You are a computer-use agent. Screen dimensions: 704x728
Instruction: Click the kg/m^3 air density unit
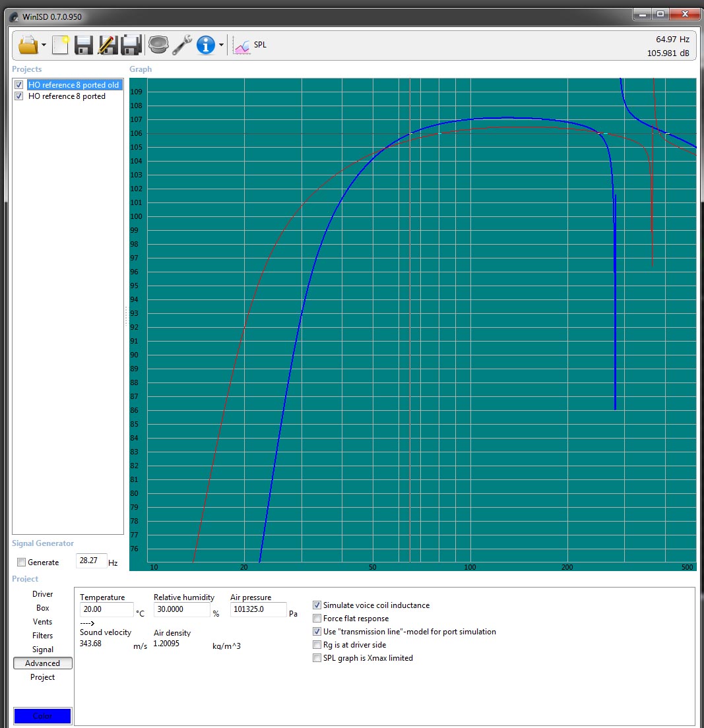click(x=226, y=646)
